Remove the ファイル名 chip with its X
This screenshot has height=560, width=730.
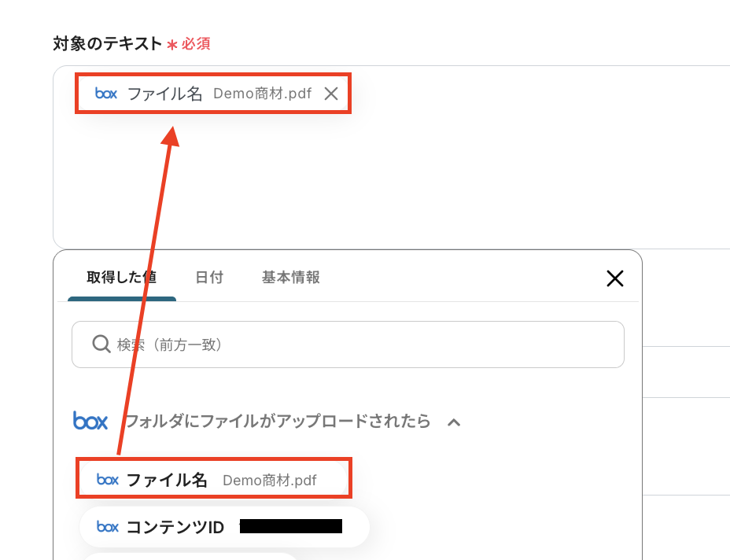point(331,94)
